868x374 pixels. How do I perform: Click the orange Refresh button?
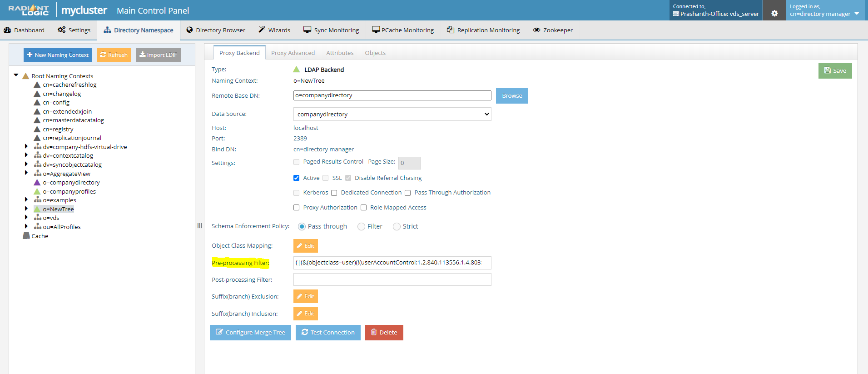(114, 55)
